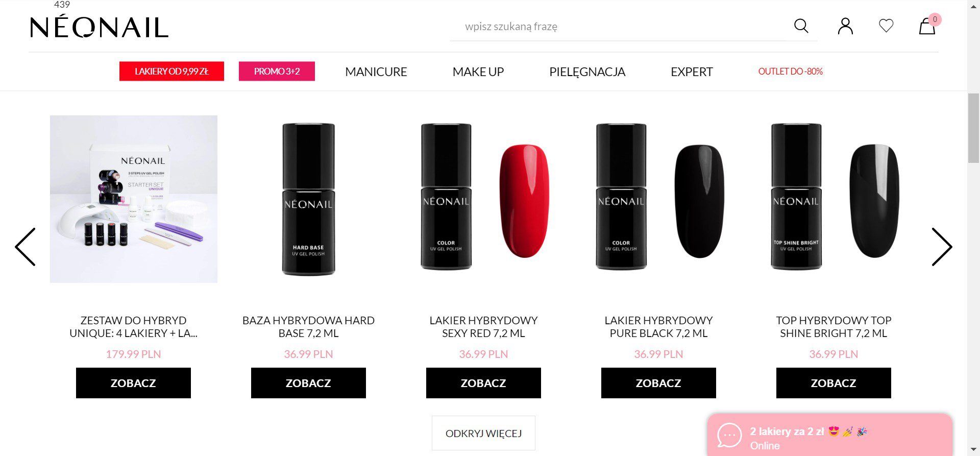This screenshot has height=456, width=980.
Task: Click ODKRYJ WIĘCEJ button
Action: (483, 434)
